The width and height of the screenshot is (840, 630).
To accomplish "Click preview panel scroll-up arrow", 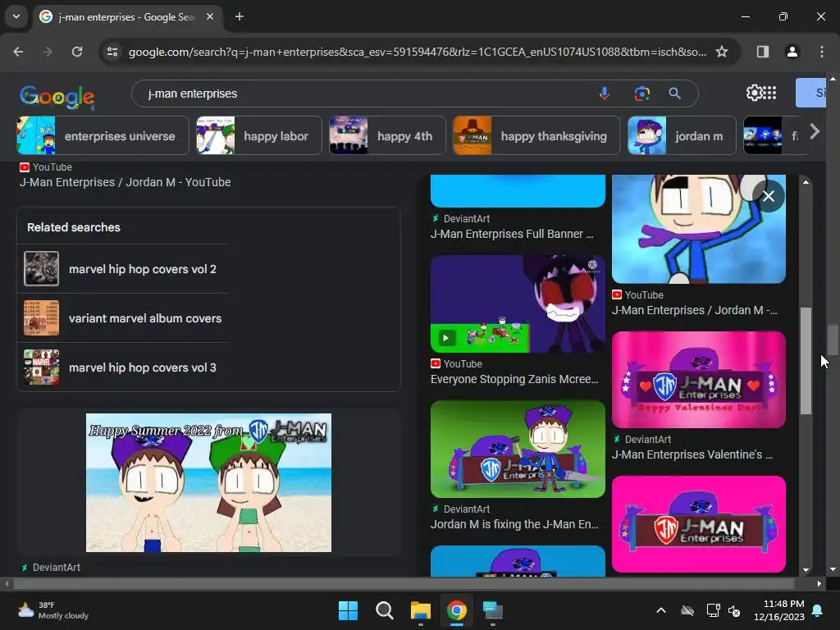I will tap(806, 182).
